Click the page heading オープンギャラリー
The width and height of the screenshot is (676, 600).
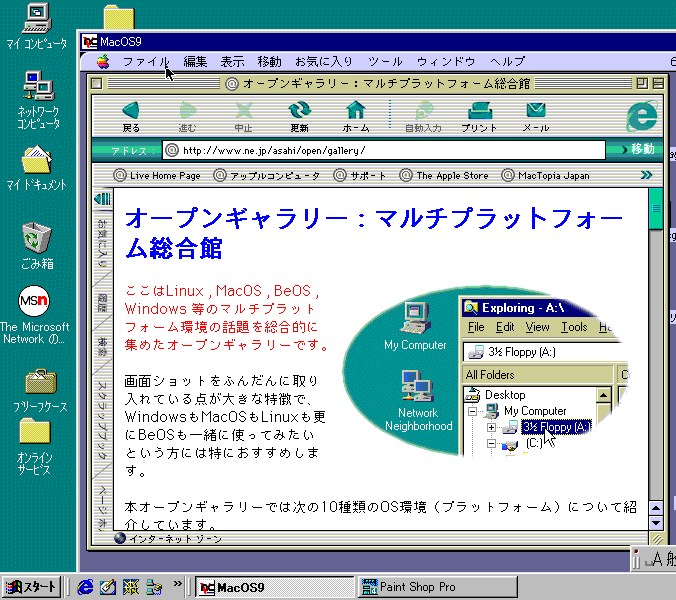(374, 232)
